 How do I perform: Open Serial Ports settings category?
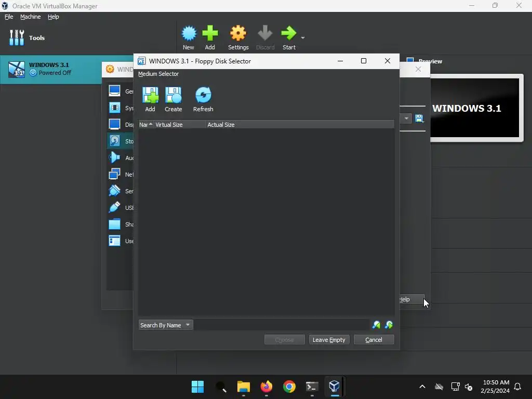[x=121, y=191]
